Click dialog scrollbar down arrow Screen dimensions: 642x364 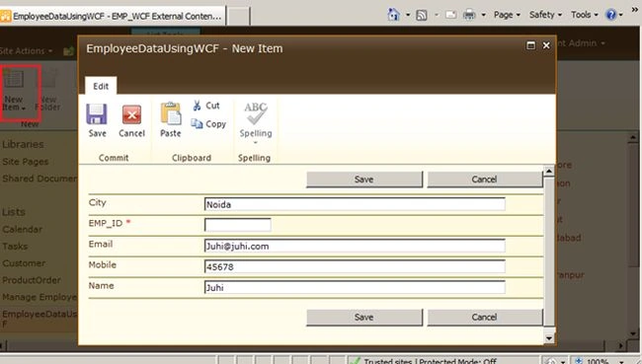pyautogui.click(x=549, y=337)
